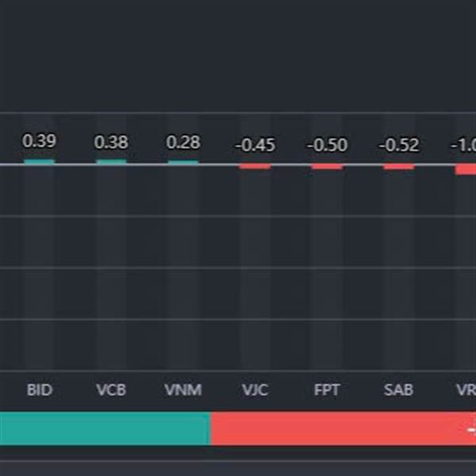Click the green segment of bottom bar
Screen dimensions: 476x476
click(x=105, y=428)
